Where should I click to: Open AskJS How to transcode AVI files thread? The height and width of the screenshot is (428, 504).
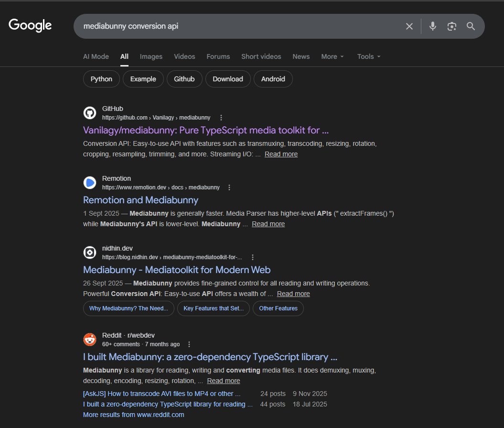pyautogui.click(x=161, y=394)
